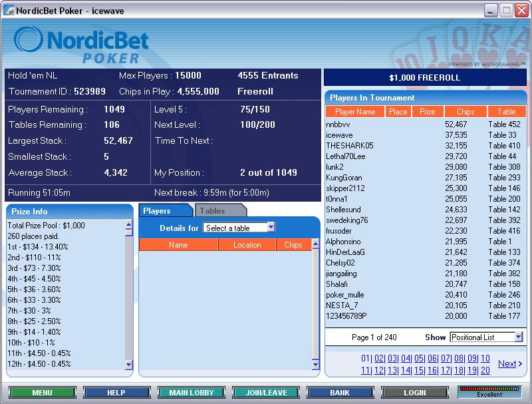This screenshot has width=532, height=404.
Task: Select player Alphonsino row
Action: click(x=426, y=242)
